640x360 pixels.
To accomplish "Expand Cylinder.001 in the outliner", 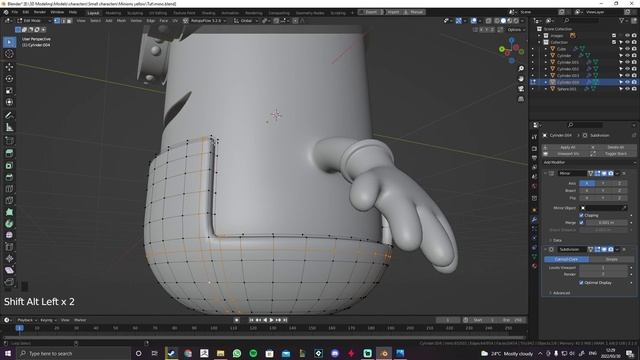I will click(546, 62).
